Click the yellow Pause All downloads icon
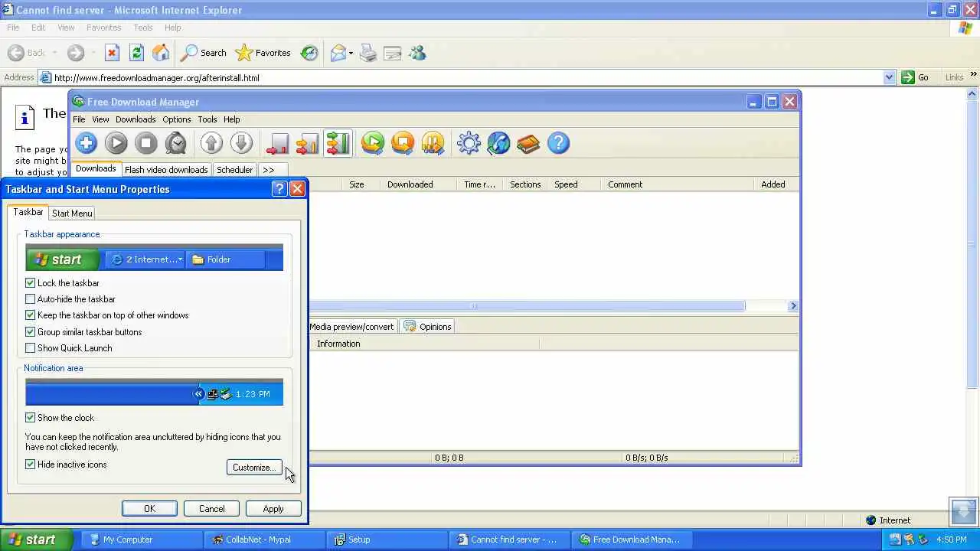Viewport: 980px width, 551px height. [433, 143]
